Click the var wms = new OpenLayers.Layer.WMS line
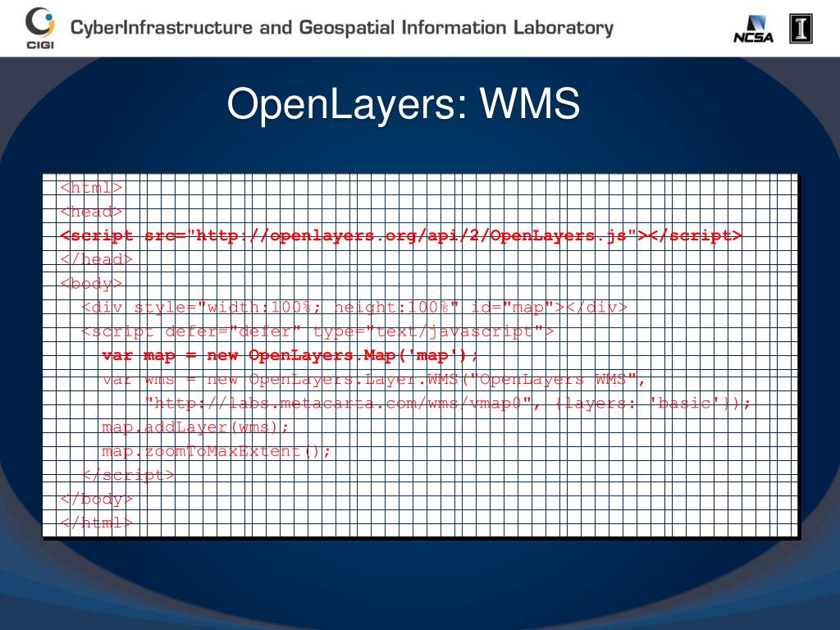Screen dimensions: 840x630 click(374, 379)
